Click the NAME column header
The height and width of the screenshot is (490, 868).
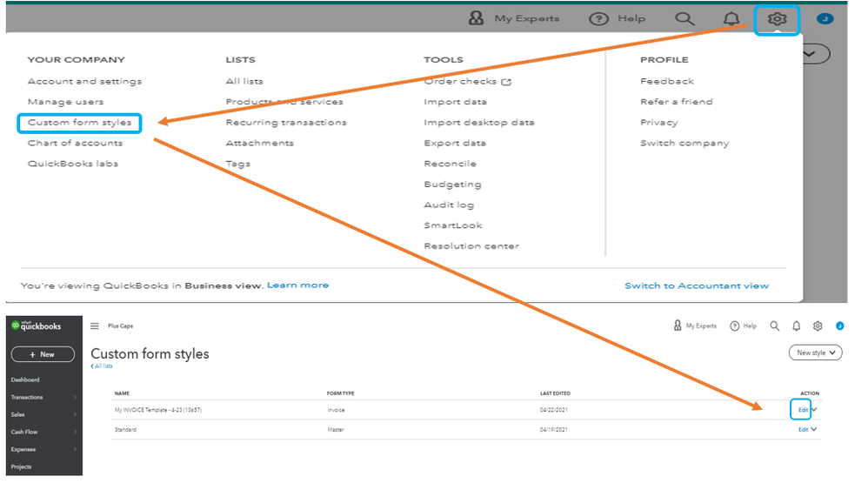click(x=122, y=393)
